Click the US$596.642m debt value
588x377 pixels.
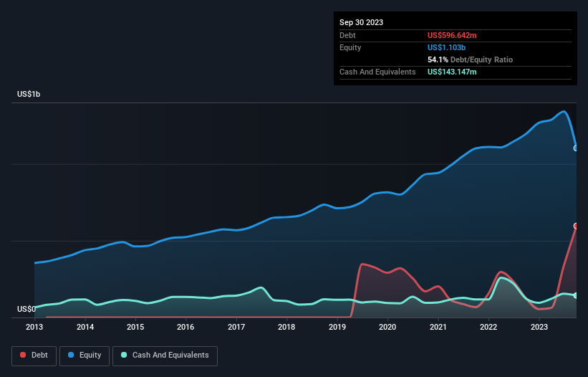(x=452, y=35)
